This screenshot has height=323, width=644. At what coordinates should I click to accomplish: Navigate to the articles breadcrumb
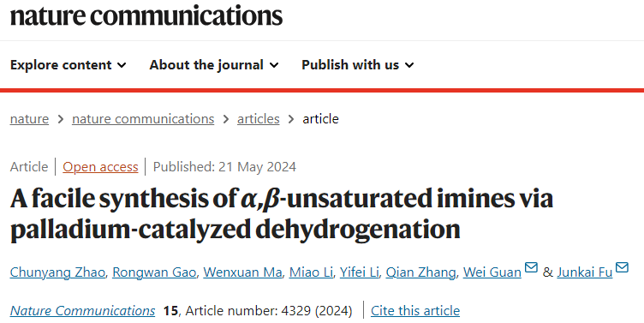click(x=259, y=119)
